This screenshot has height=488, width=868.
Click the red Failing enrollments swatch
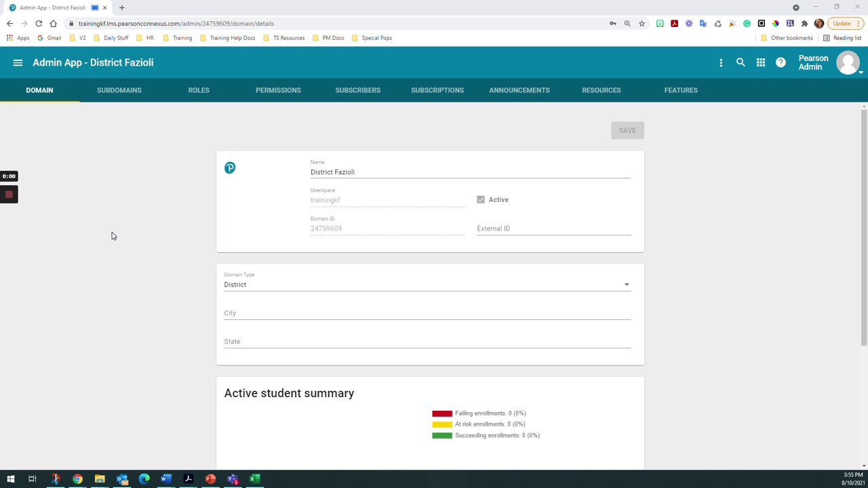point(442,413)
